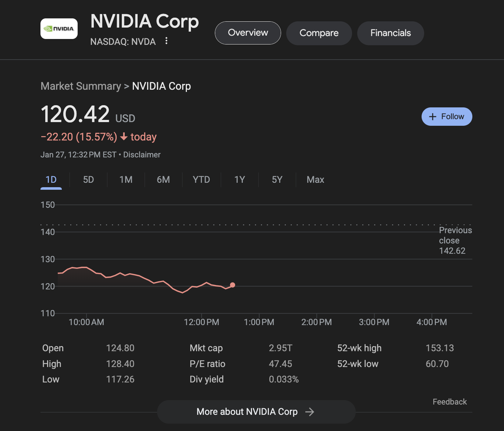Show the Max chart range
Viewport: 504px width, 431px height.
[x=315, y=179]
